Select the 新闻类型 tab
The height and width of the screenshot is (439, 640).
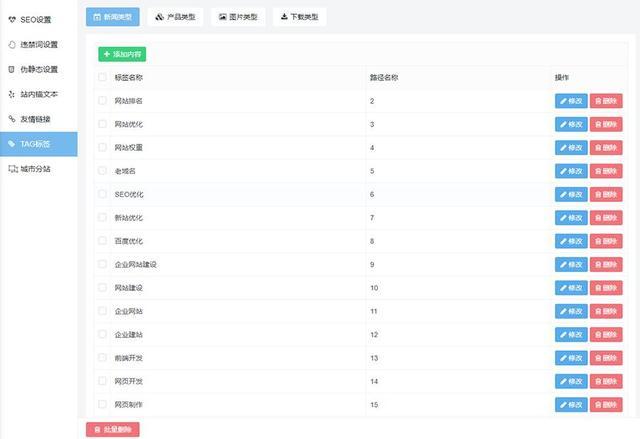coord(113,17)
